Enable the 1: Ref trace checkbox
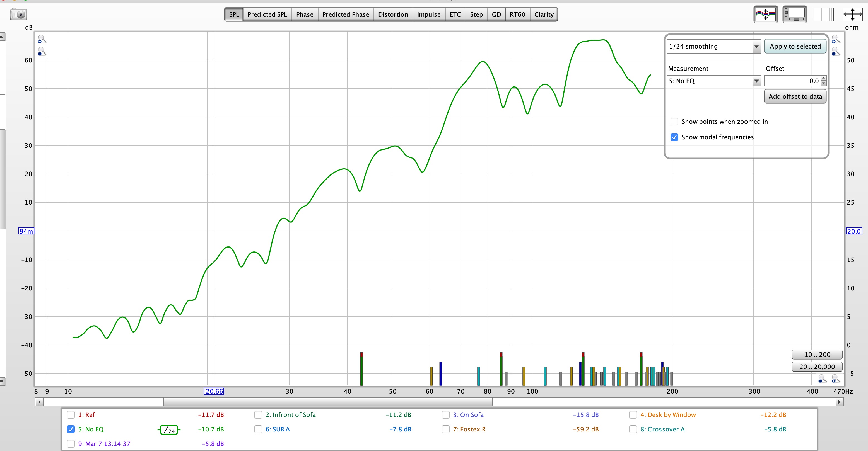The width and height of the screenshot is (868, 451). (71, 414)
